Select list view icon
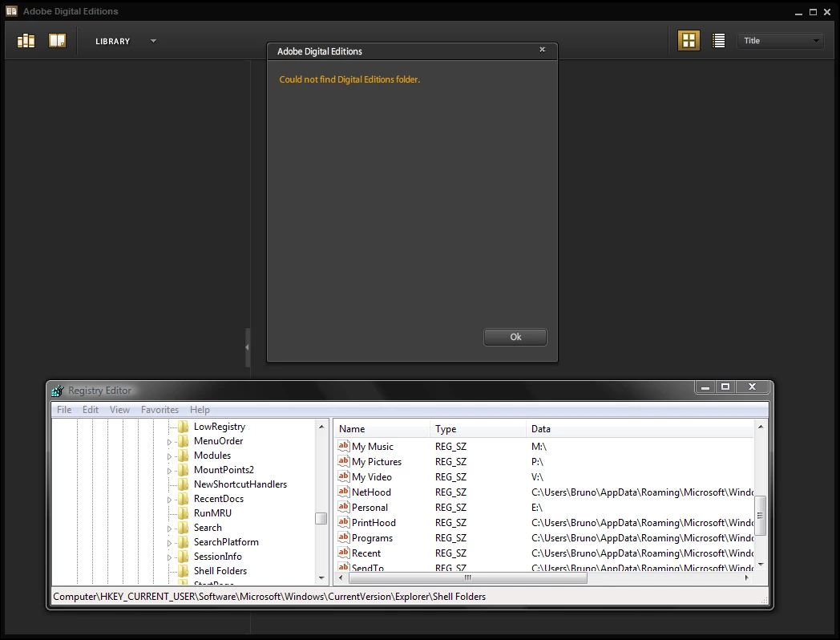 718,40
